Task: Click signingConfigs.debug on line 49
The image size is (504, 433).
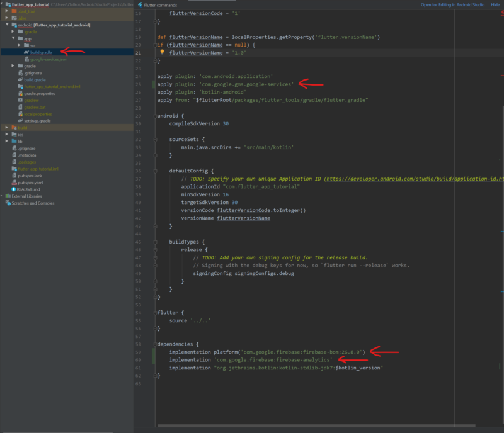Action: pyautogui.click(x=264, y=273)
